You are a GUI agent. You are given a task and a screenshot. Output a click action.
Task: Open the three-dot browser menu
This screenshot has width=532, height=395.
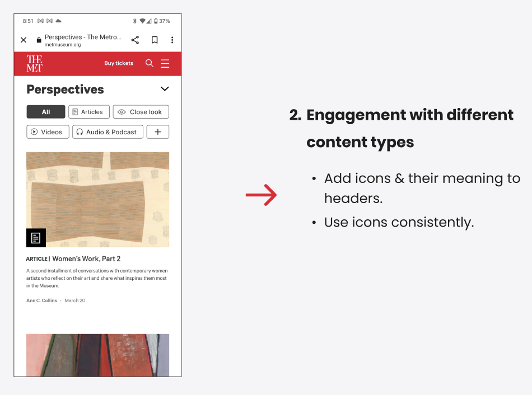172,40
